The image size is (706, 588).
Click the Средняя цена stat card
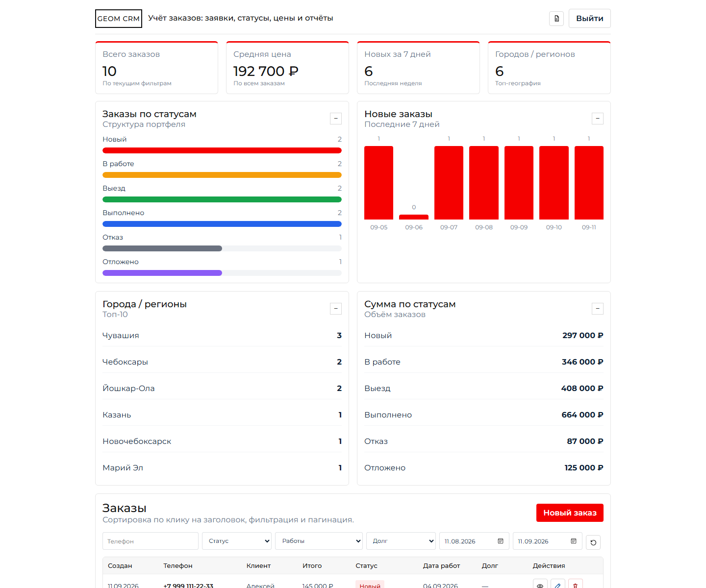(287, 68)
